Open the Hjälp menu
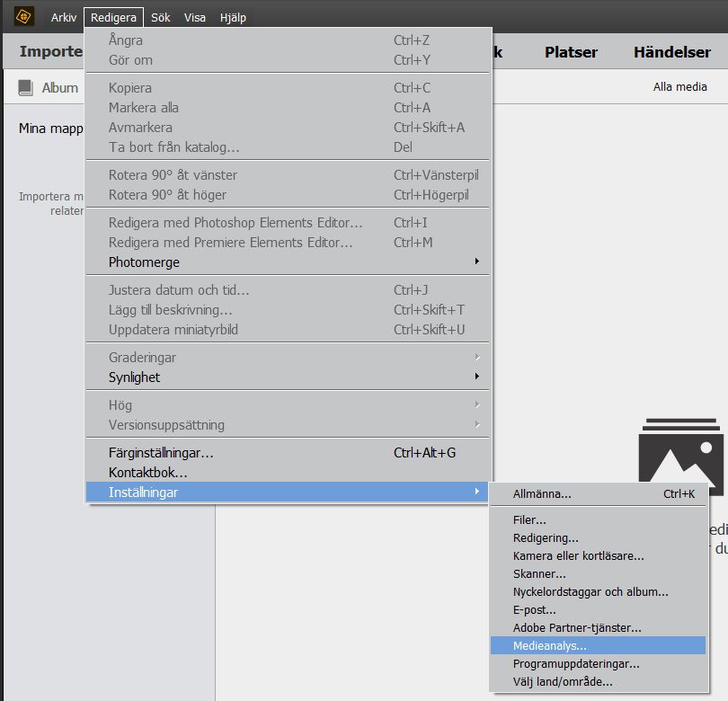Image resolution: width=728 pixels, height=701 pixels. tap(233, 18)
